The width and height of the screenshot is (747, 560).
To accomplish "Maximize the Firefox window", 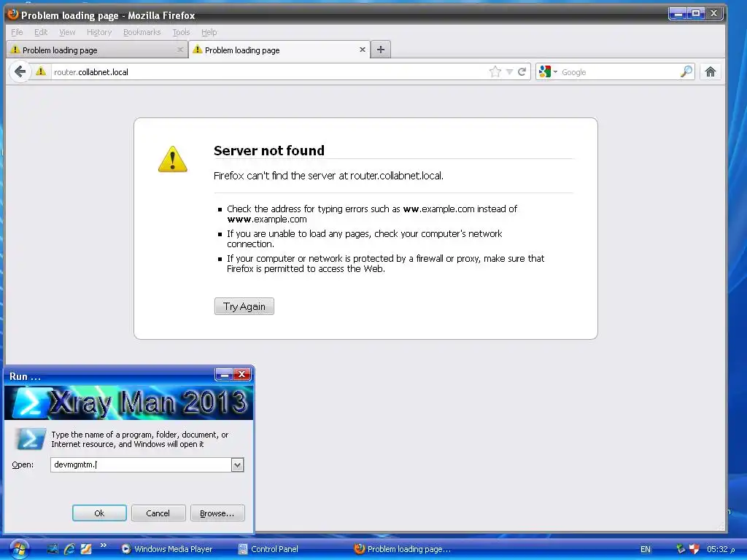I will pos(695,13).
